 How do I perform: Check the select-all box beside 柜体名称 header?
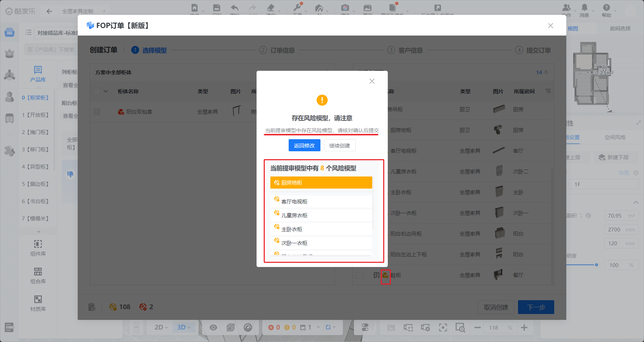(97, 91)
